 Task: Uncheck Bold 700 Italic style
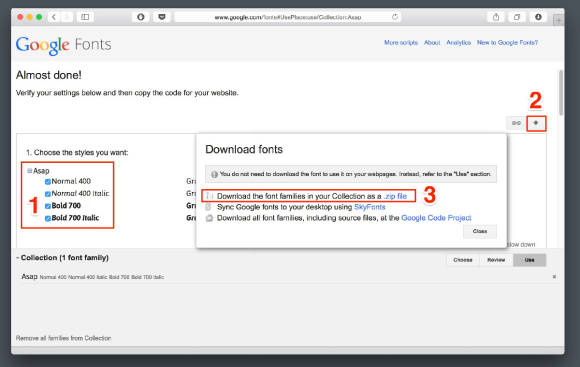coord(48,218)
